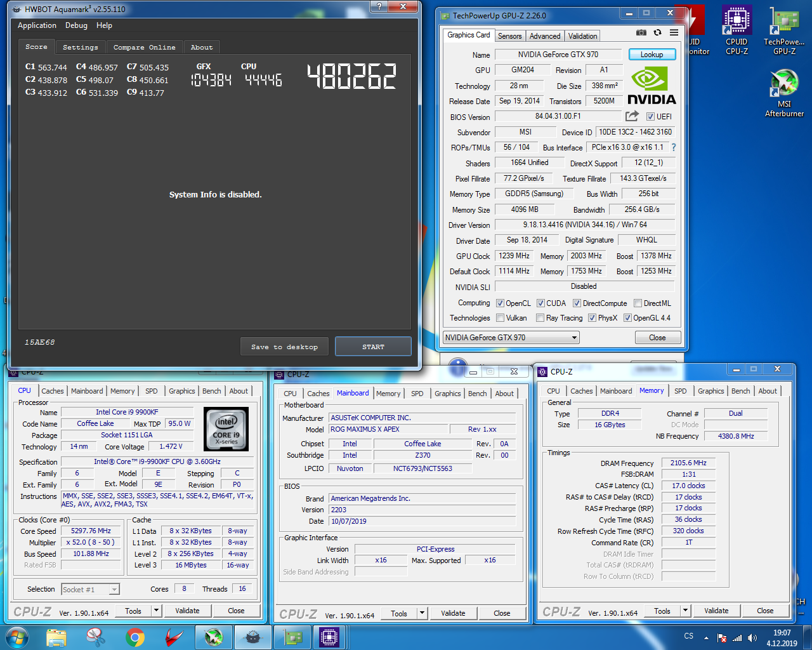Click Validate in CPU-Z Memory window
This screenshot has height=650, width=812.
[716, 611]
